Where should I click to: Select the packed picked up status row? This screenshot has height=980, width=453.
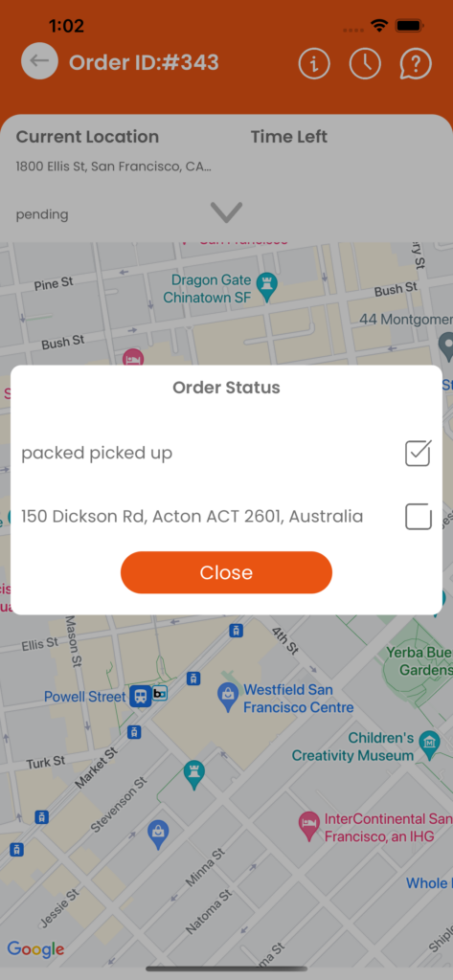[x=226, y=453]
